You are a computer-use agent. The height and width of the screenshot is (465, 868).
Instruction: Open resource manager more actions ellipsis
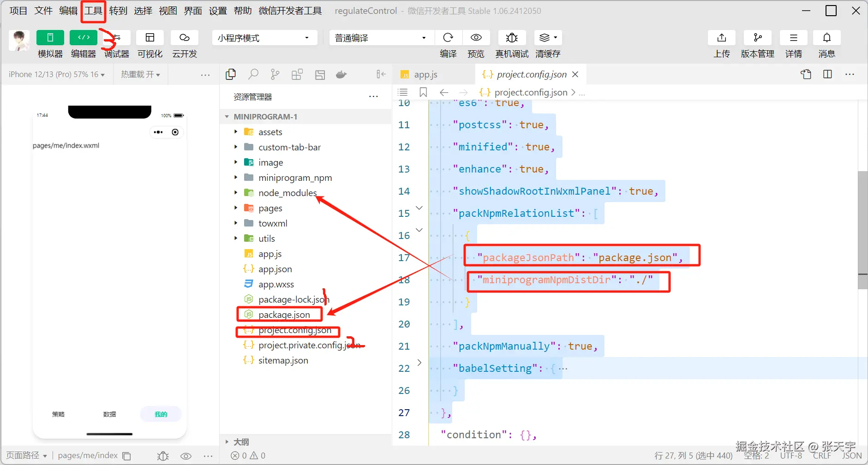click(x=373, y=97)
